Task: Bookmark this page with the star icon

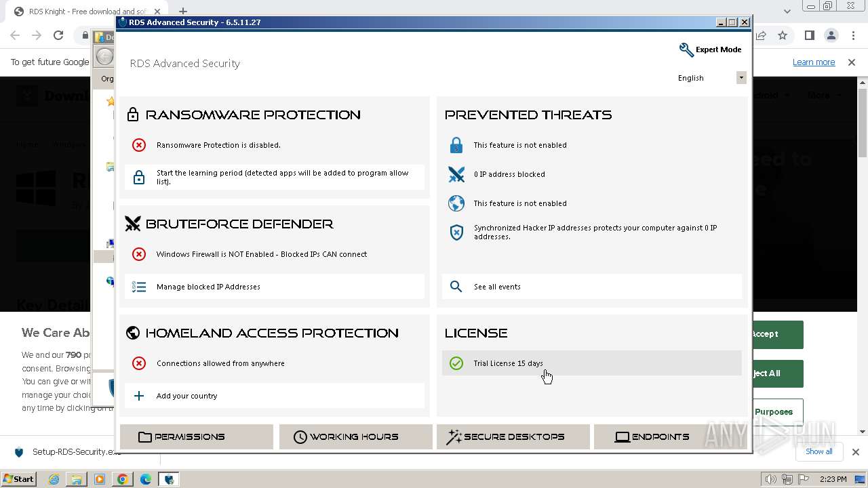Action: click(783, 35)
